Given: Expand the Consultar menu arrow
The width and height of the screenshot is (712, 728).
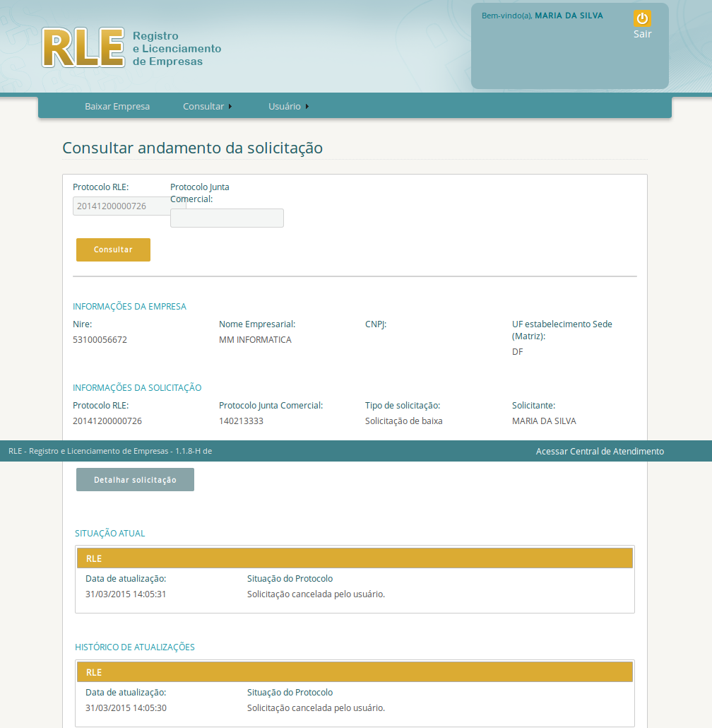Looking at the screenshot, I should pos(230,106).
